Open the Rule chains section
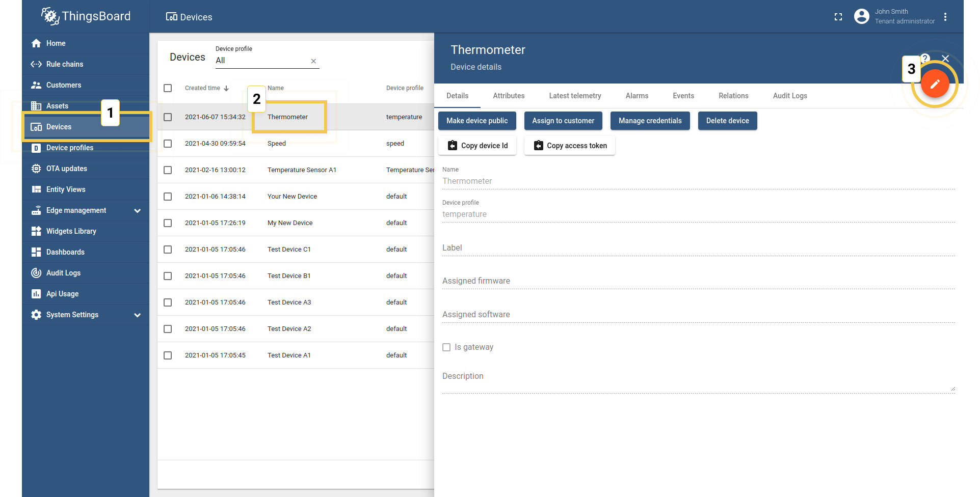980x497 pixels. pos(64,64)
